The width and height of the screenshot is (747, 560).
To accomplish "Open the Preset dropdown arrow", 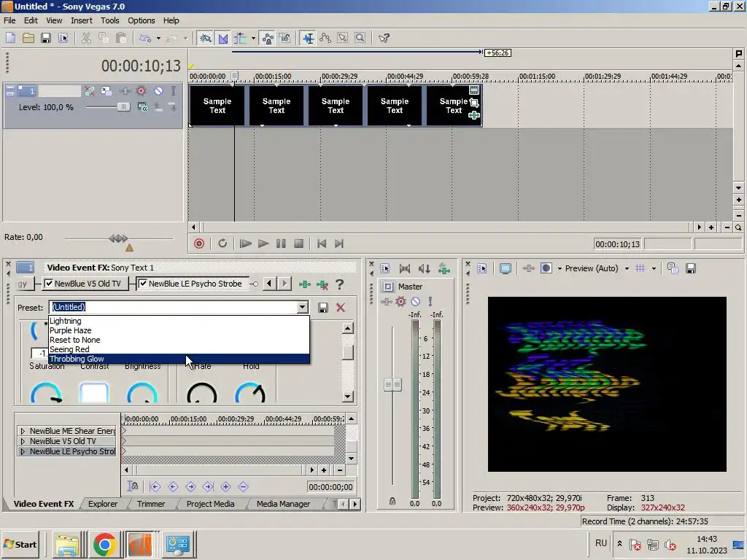I will click(x=303, y=307).
